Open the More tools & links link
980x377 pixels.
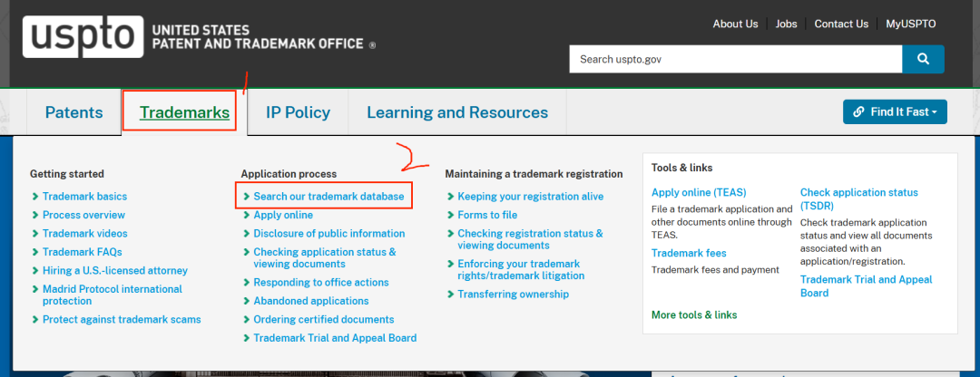tap(694, 314)
